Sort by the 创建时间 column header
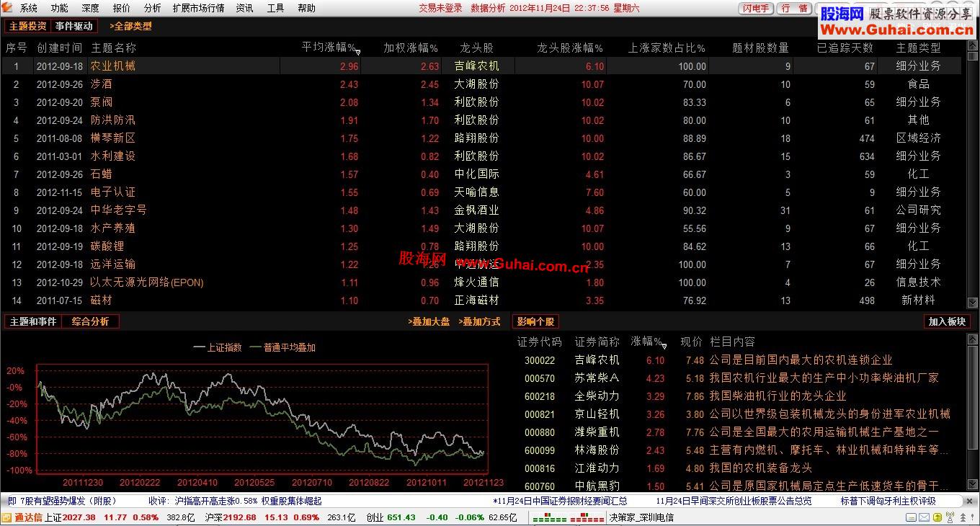Viewport: 980px width, 526px height. (x=59, y=48)
